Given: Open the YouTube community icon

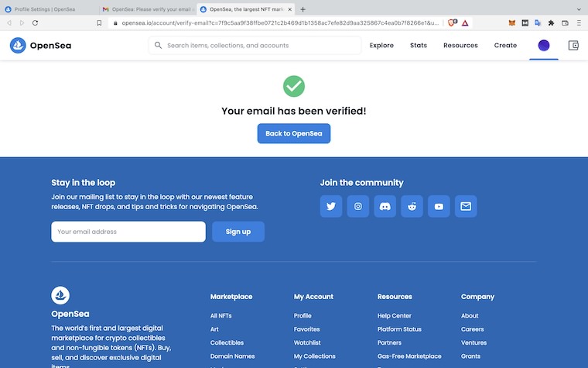Looking at the screenshot, I should pos(439,206).
